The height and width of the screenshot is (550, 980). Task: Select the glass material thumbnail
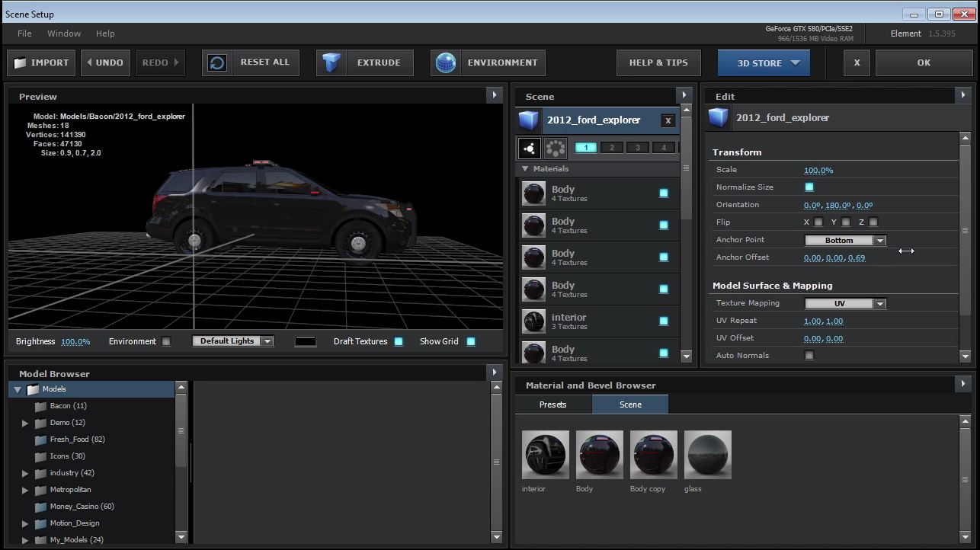pos(707,455)
